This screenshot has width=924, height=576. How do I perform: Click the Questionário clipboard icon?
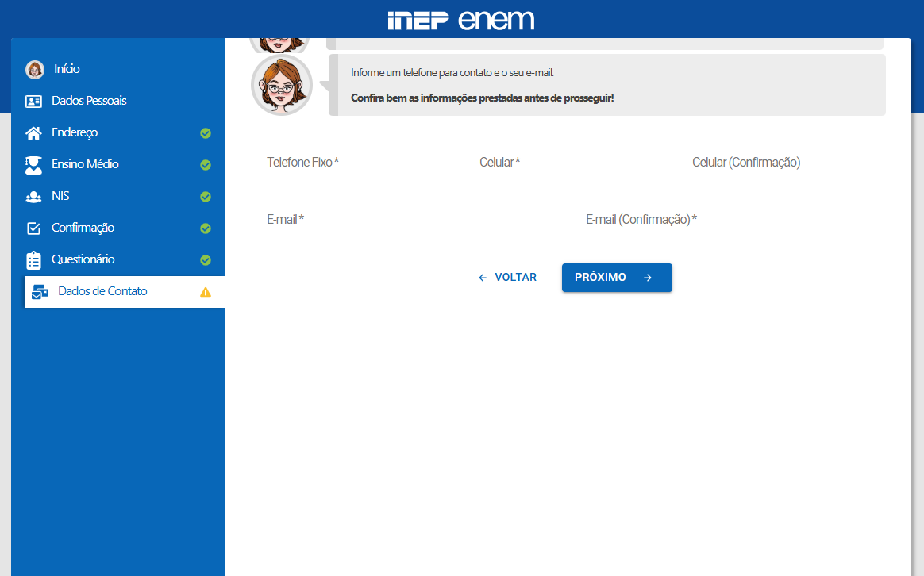(33, 260)
